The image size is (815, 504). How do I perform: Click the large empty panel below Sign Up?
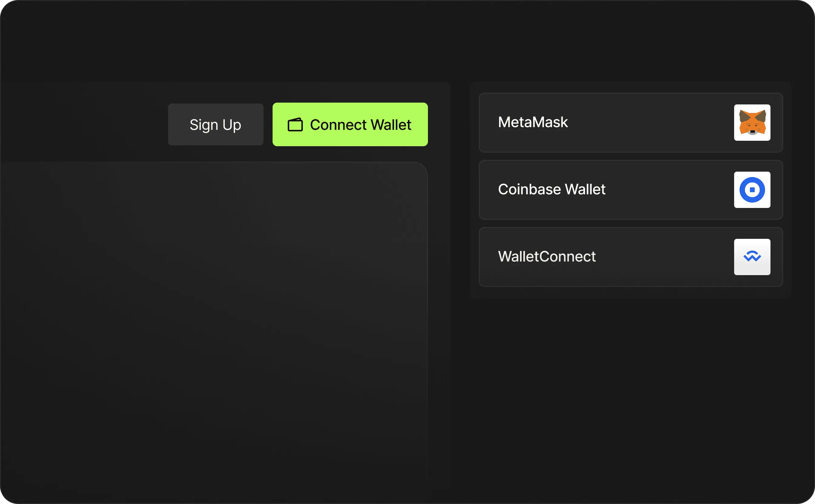pos(214,317)
